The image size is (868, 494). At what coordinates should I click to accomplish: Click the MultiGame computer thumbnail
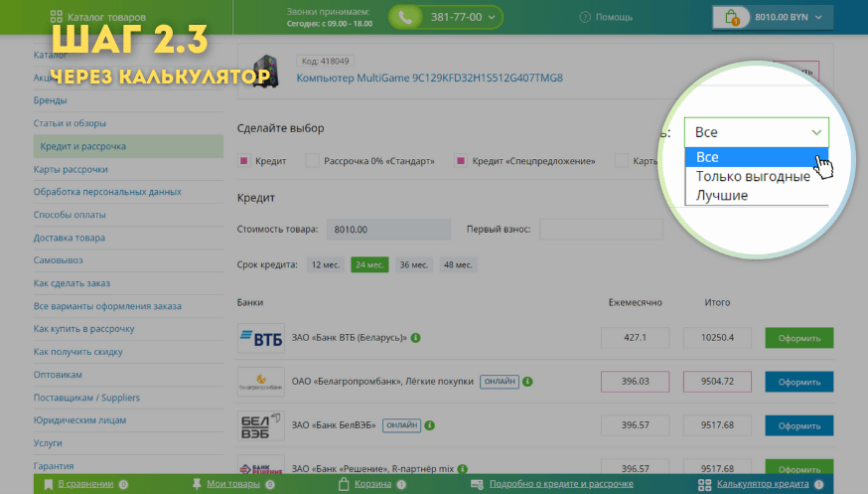point(265,72)
